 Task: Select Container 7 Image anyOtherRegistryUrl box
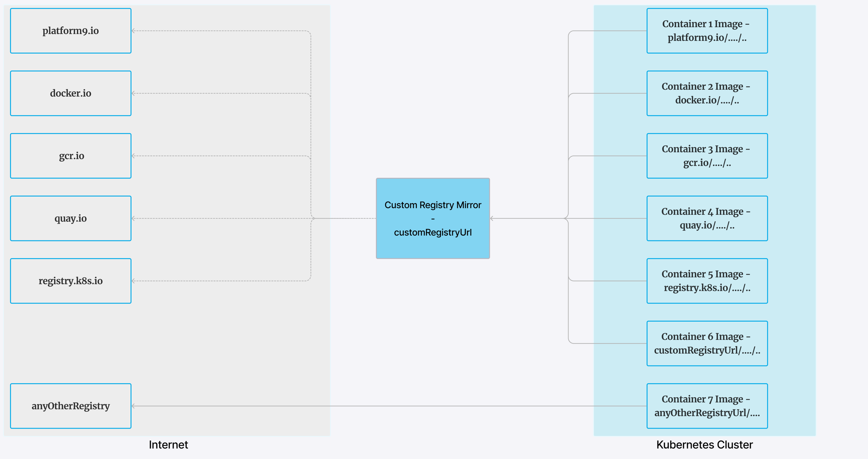(707, 406)
